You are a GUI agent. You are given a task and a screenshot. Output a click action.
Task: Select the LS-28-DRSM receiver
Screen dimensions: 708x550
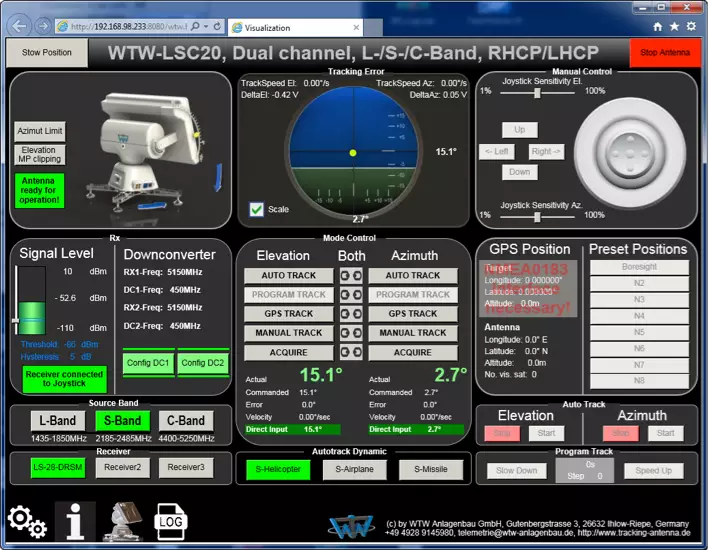(58, 467)
